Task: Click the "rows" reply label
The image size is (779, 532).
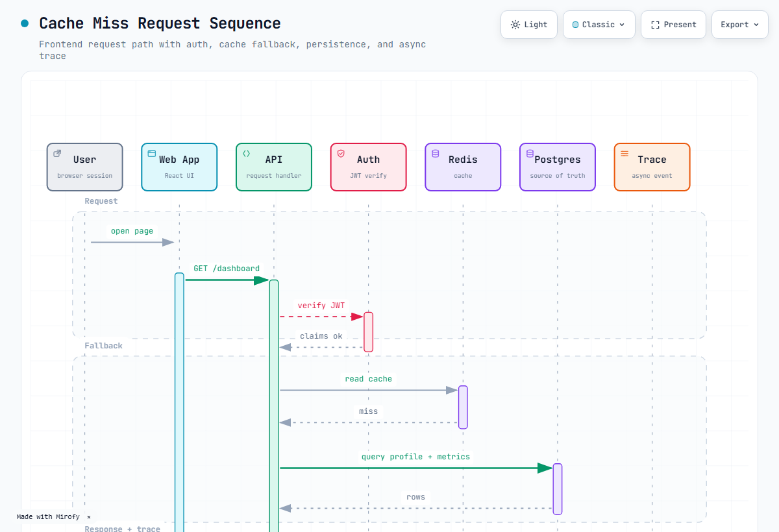Action: [x=416, y=497]
